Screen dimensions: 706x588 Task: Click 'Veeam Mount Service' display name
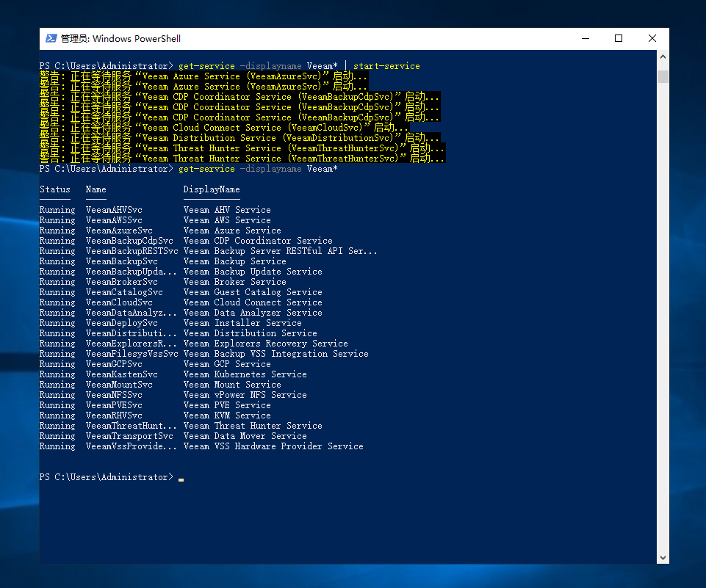(232, 385)
